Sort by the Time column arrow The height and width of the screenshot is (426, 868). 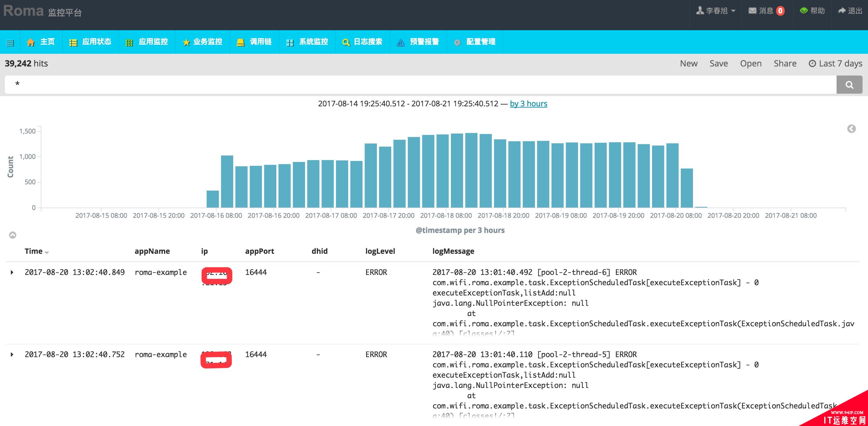(x=47, y=253)
